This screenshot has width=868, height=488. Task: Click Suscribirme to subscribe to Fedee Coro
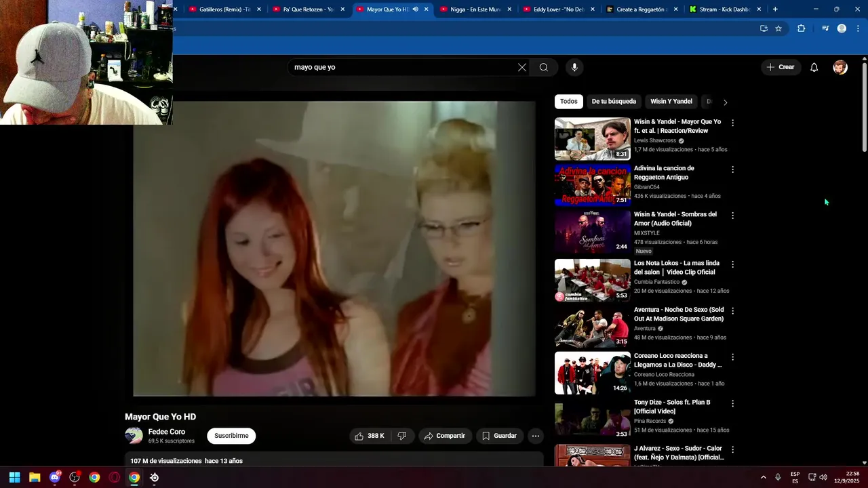[231, 436]
